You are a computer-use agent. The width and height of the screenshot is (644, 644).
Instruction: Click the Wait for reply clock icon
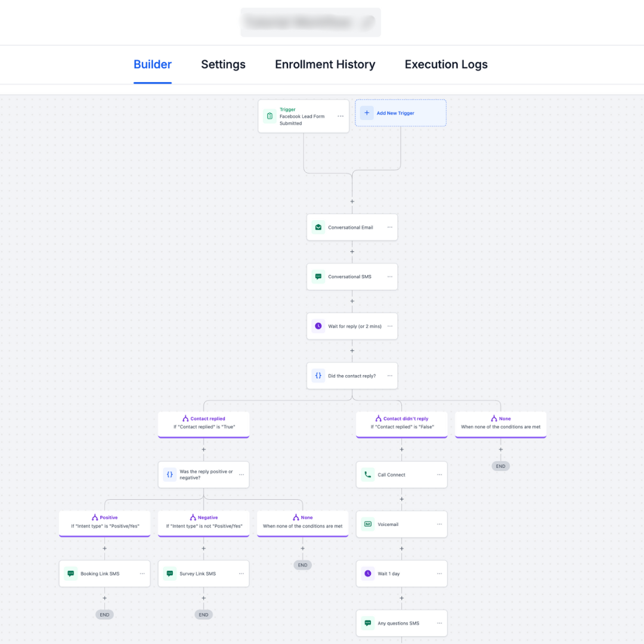pyautogui.click(x=318, y=326)
